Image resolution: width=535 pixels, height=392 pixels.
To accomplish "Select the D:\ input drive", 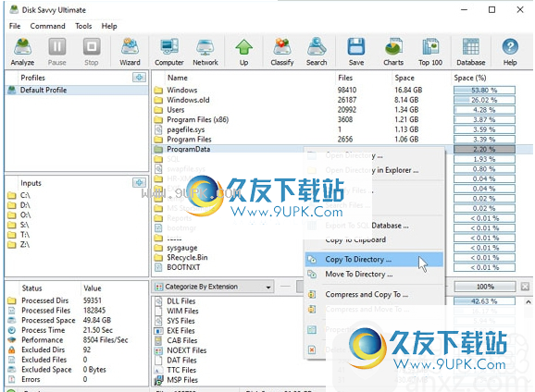I will click(25, 205).
